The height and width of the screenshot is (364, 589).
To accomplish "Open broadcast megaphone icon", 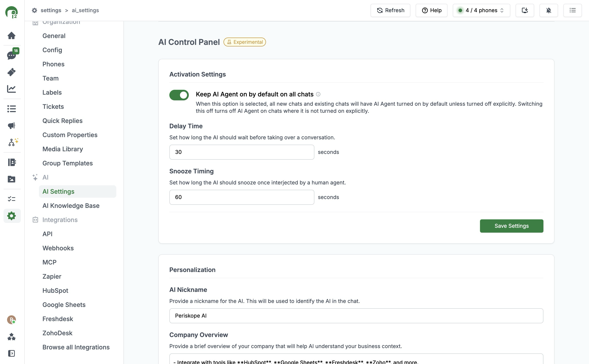I will [11, 125].
